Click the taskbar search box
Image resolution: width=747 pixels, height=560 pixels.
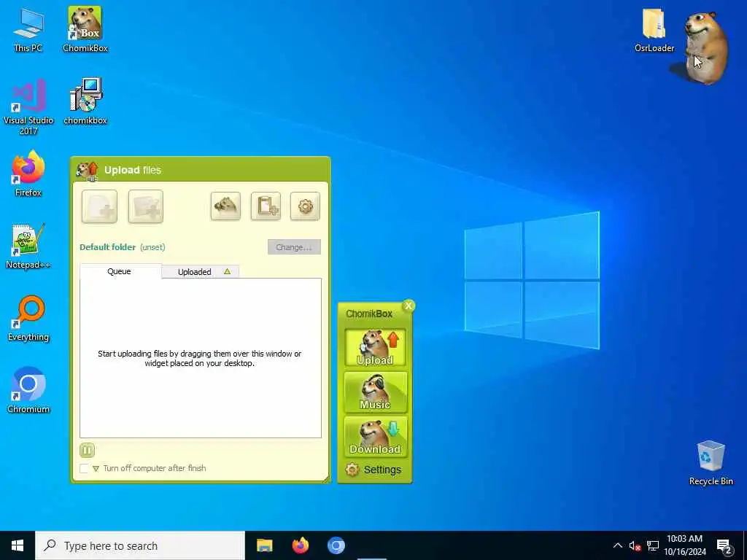(x=140, y=545)
